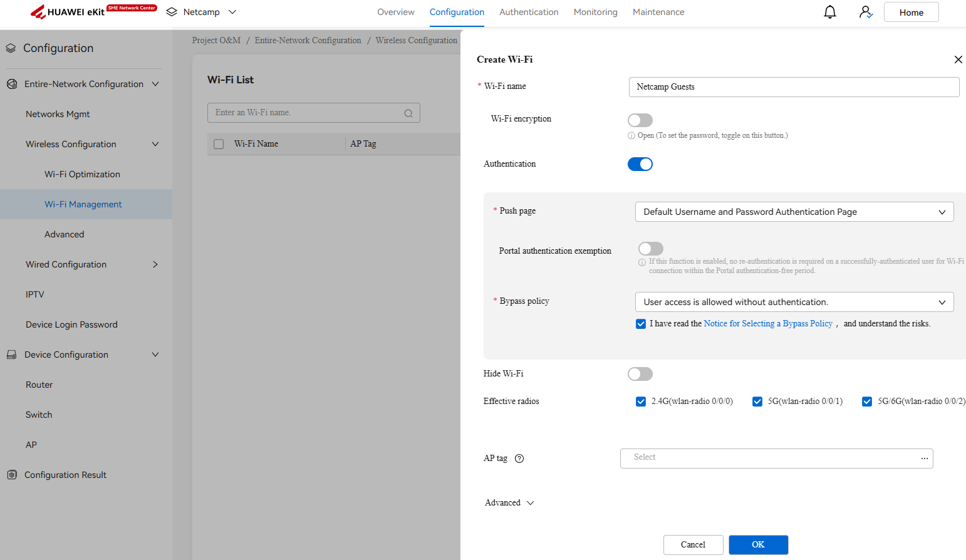Open the AP tag Select field
Screen dimensions: 966x560
click(777, 459)
